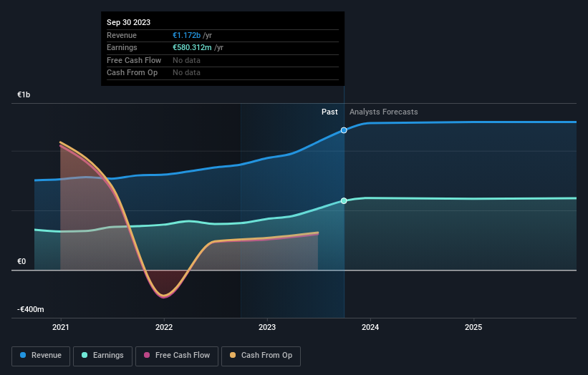
Task: Toggle the Earnings legend button
Action: click(x=102, y=356)
